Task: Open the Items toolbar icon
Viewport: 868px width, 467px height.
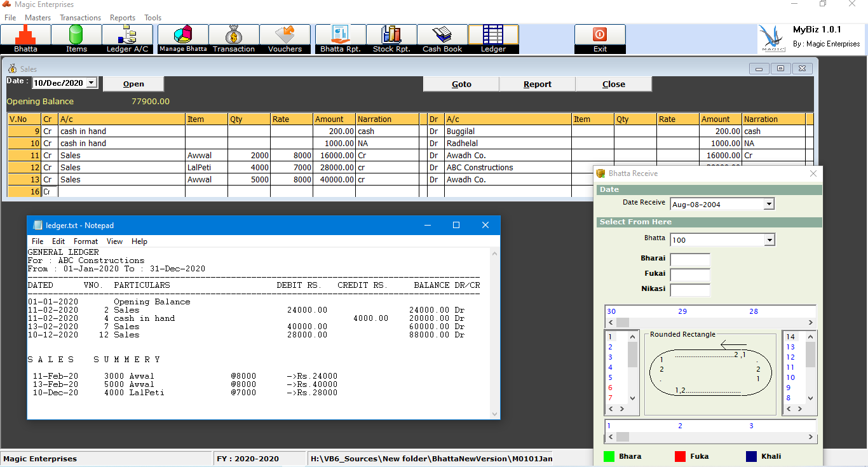Action: pyautogui.click(x=76, y=39)
